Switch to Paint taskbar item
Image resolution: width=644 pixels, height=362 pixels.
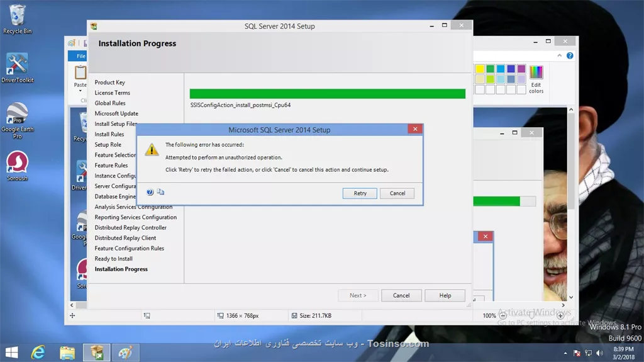[x=126, y=353]
